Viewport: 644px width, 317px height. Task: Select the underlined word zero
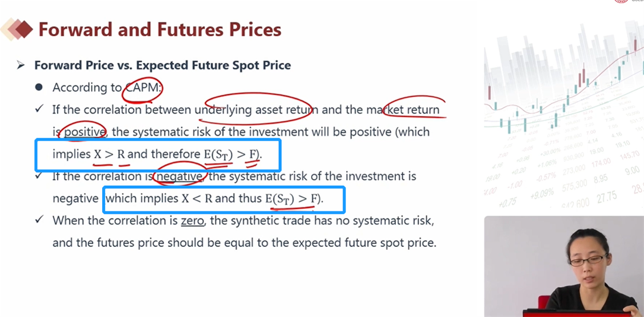pos(192,221)
